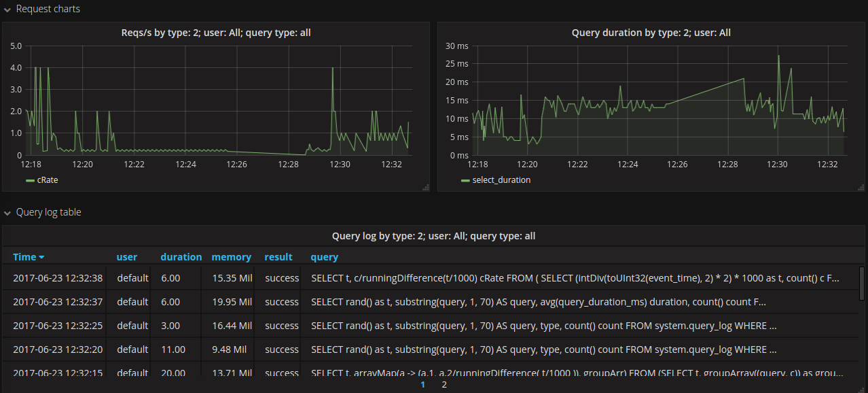The width and height of the screenshot is (868, 393).
Task: Click the query log table vertical scrollbar
Action: 862,284
